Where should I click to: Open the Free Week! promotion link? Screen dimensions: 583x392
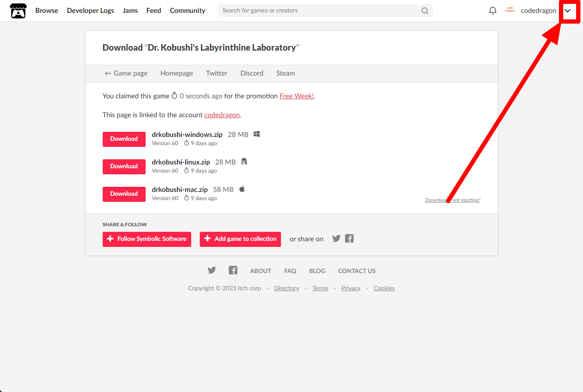pos(296,96)
